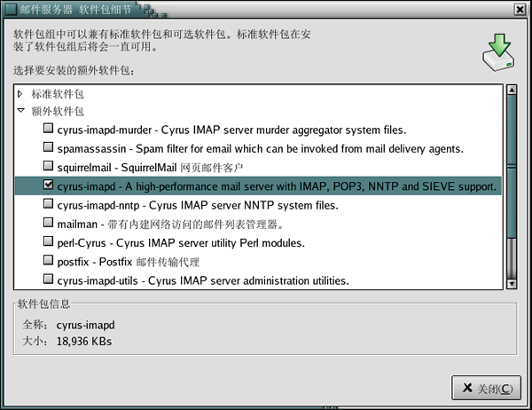Select the cyrus-imapd-murder description row

coord(231,130)
